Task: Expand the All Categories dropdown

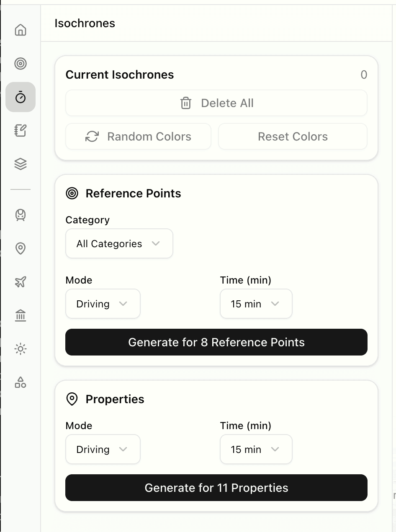Action: 119,243
